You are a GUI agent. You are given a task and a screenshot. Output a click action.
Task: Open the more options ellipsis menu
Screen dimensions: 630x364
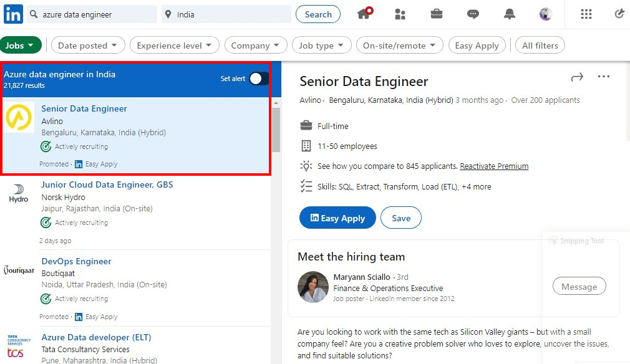603,76
